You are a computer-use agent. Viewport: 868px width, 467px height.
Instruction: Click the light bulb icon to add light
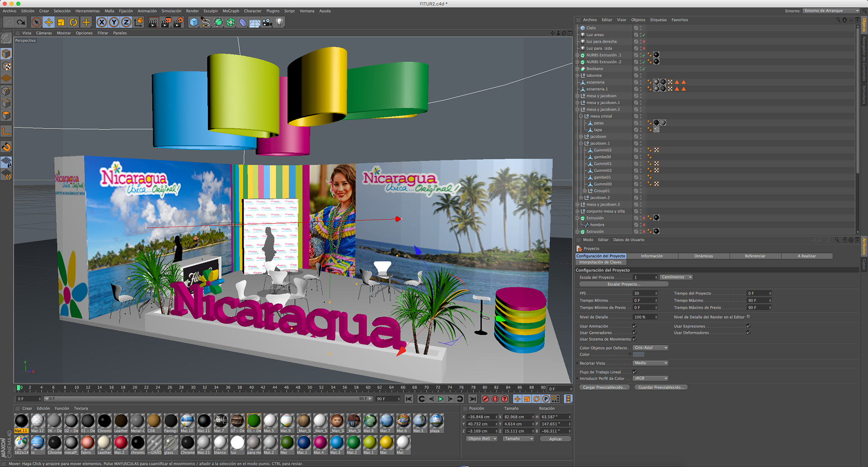click(279, 22)
